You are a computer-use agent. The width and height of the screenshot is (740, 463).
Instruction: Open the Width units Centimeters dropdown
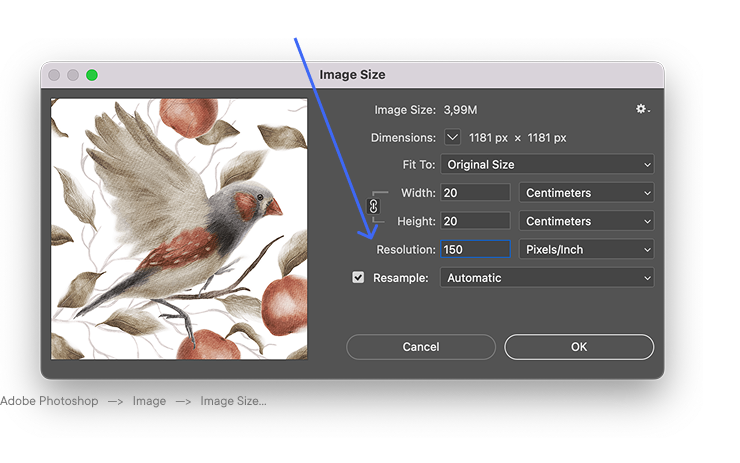click(586, 193)
